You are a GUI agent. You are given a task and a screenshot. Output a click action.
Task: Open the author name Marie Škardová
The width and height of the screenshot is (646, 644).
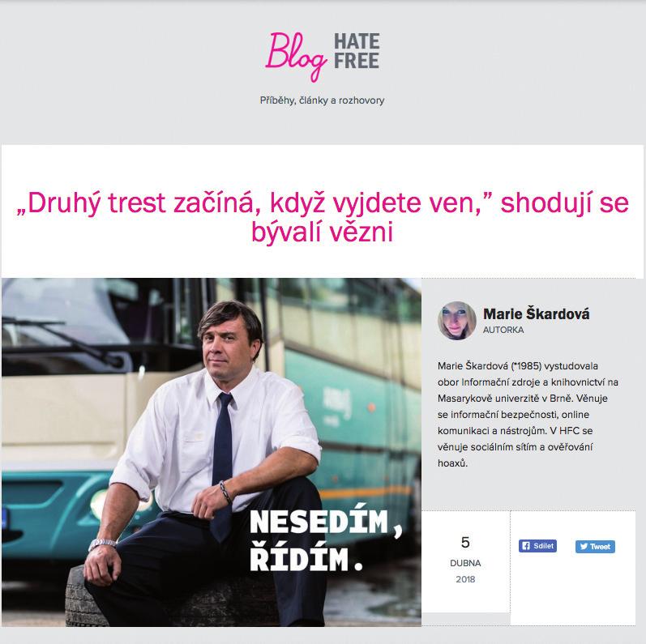coord(536,313)
